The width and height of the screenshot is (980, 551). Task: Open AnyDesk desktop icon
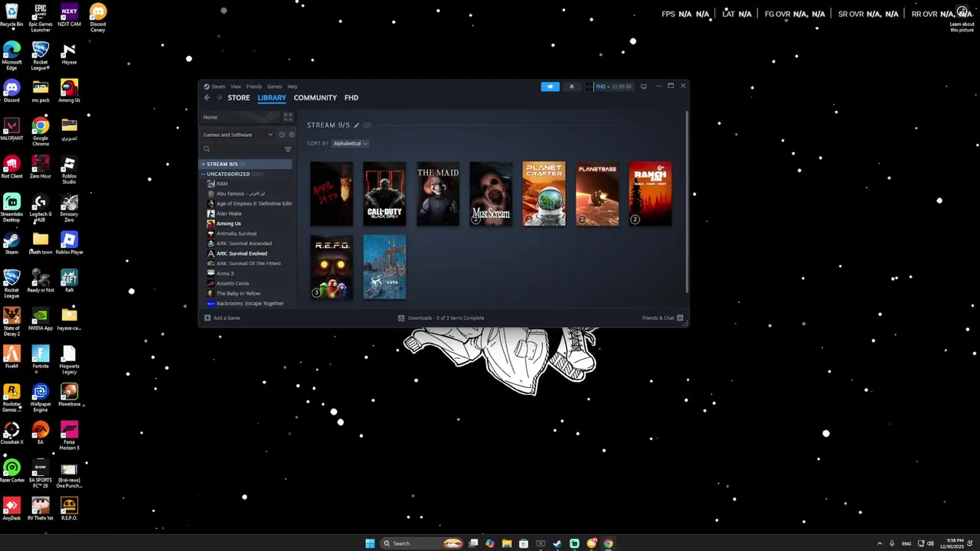11,508
